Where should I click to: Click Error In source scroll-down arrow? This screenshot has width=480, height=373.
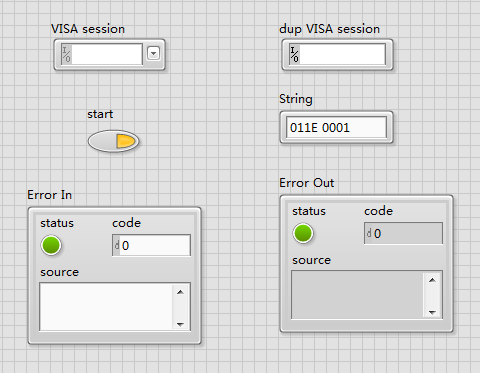(180, 324)
